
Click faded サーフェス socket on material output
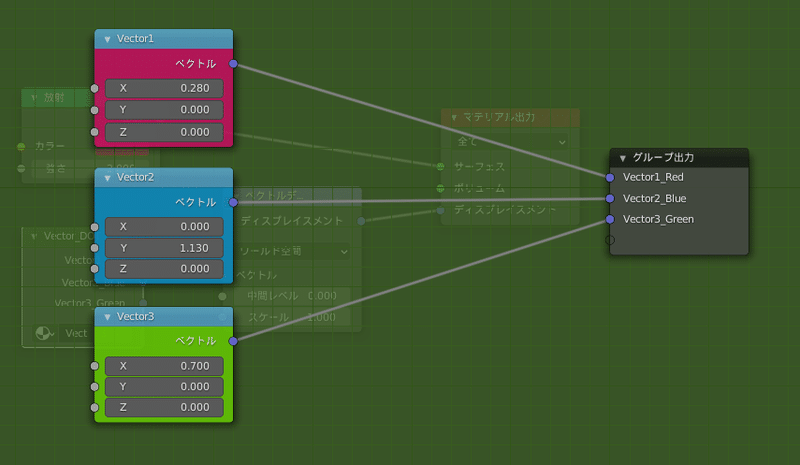point(441,166)
